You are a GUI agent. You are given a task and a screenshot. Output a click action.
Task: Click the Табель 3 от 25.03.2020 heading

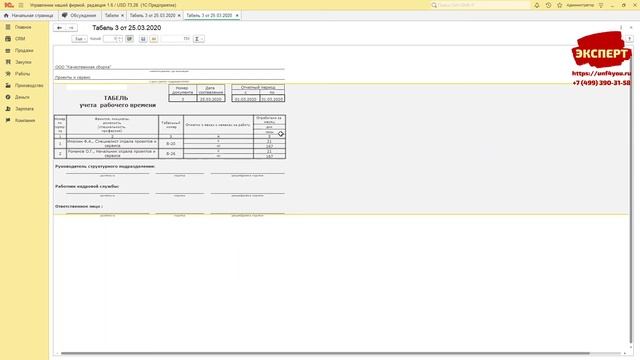coord(127,28)
